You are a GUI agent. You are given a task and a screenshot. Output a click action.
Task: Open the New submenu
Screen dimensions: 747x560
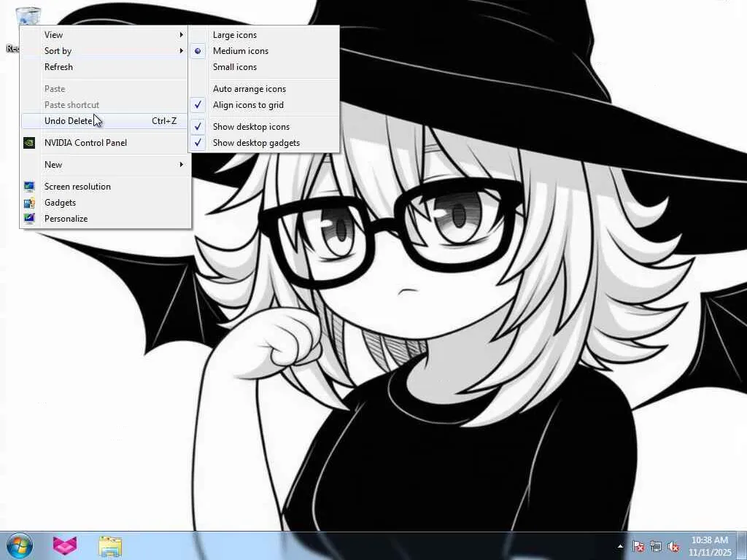[105, 165]
